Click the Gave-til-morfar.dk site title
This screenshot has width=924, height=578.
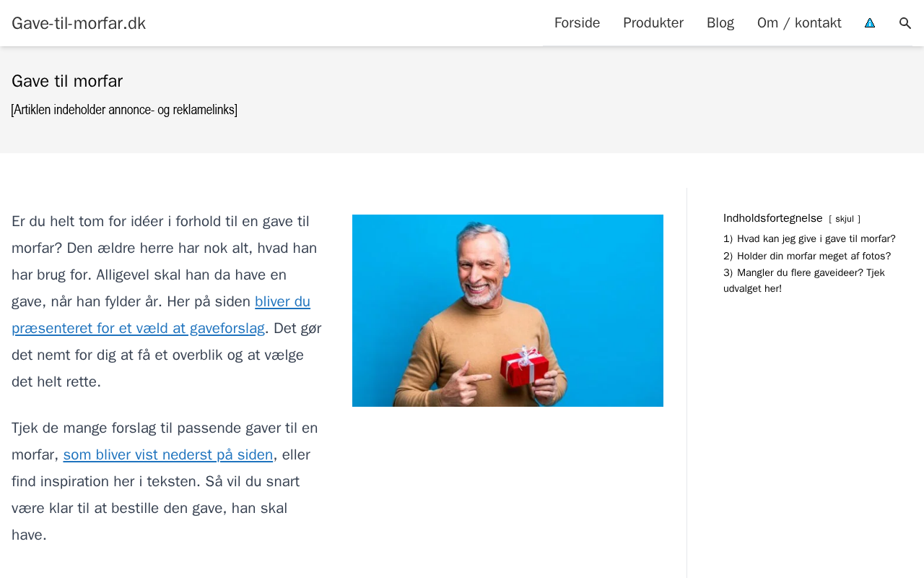click(79, 23)
